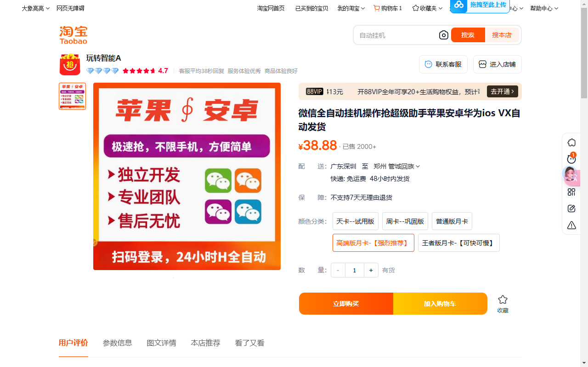Click the 进入店铺 store icon
The width and height of the screenshot is (588, 367).
[x=482, y=64]
